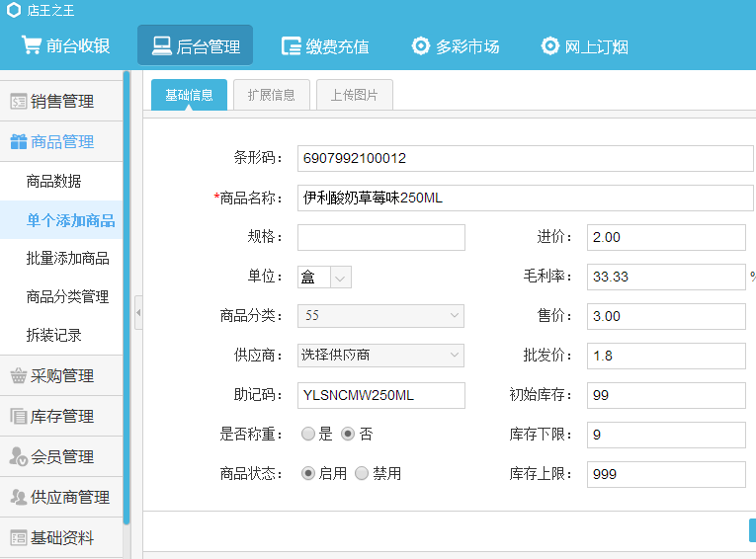The height and width of the screenshot is (559, 756).
Task: Open the 前台收银 top menu
Action: [x=65, y=45]
